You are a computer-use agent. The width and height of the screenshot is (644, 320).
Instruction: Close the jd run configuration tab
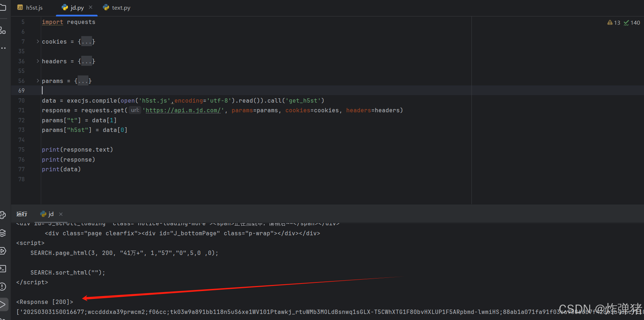(61, 214)
